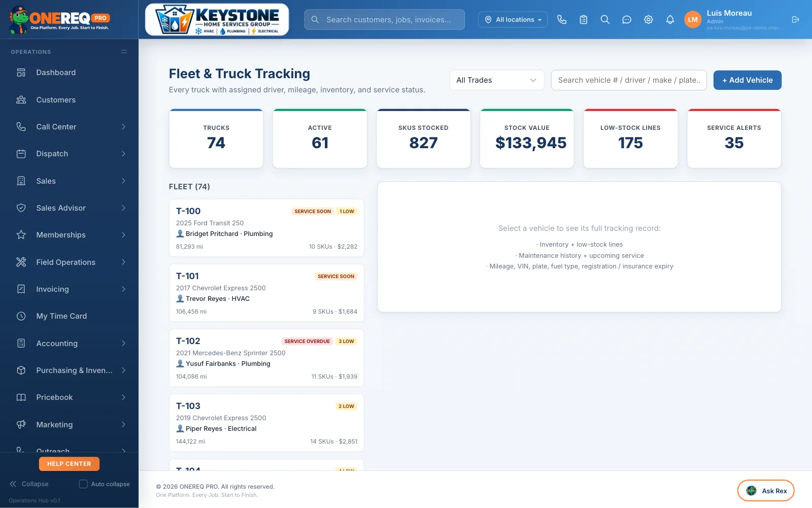
Task: Click the Dashboard sidebar icon
Action: click(21, 73)
